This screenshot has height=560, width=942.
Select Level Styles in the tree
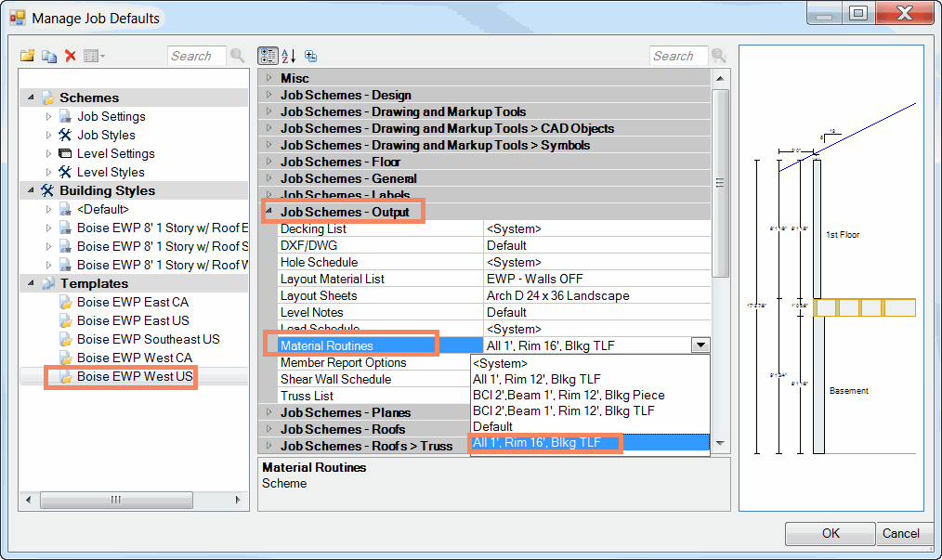pos(111,173)
